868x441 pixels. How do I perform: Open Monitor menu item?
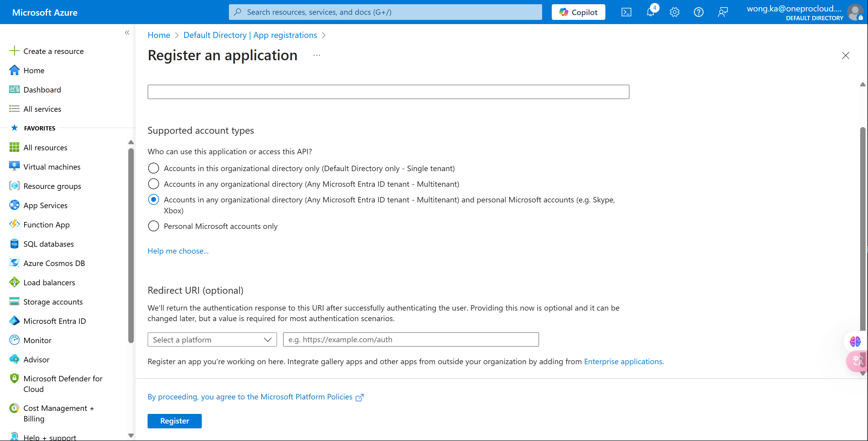(37, 340)
